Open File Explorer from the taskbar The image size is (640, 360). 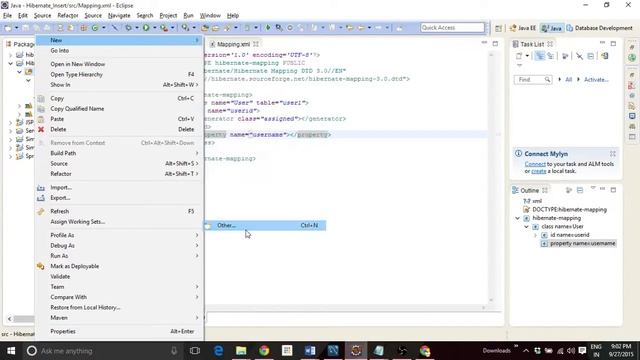tap(241, 351)
